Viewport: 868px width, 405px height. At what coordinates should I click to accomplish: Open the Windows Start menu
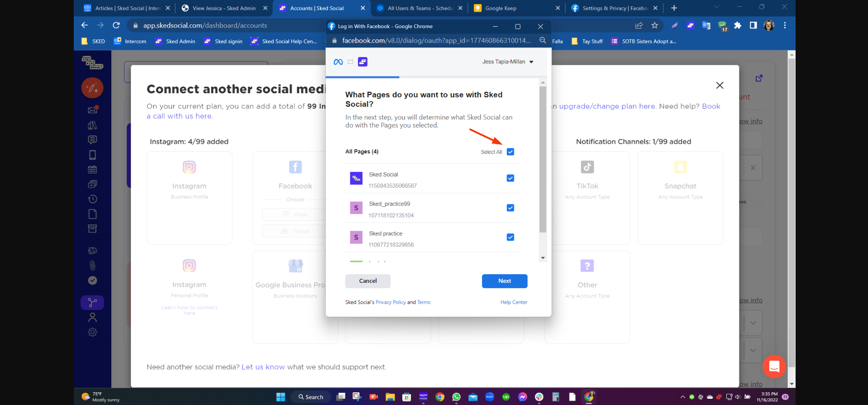(x=281, y=397)
